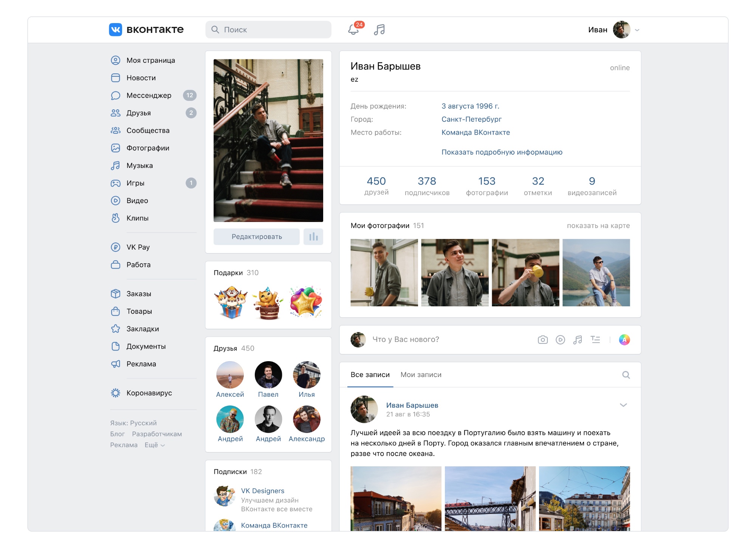
Task: Attach a photo via camera icon
Action: [x=542, y=340]
